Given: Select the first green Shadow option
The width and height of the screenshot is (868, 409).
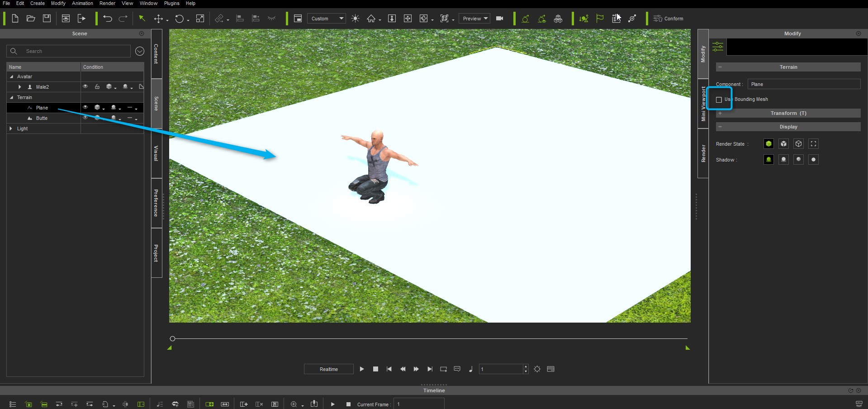Looking at the screenshot, I should click(768, 160).
